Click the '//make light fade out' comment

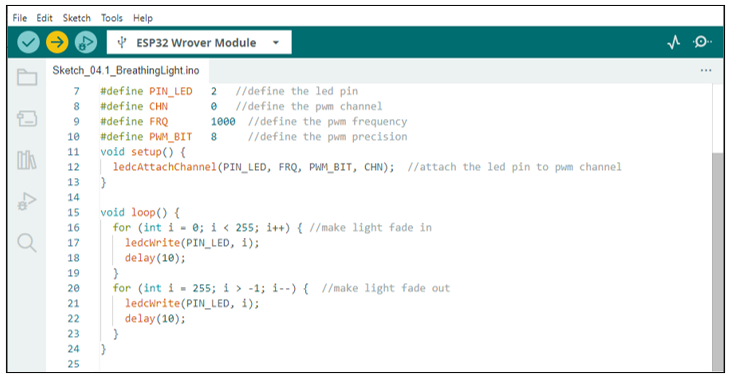pos(386,288)
